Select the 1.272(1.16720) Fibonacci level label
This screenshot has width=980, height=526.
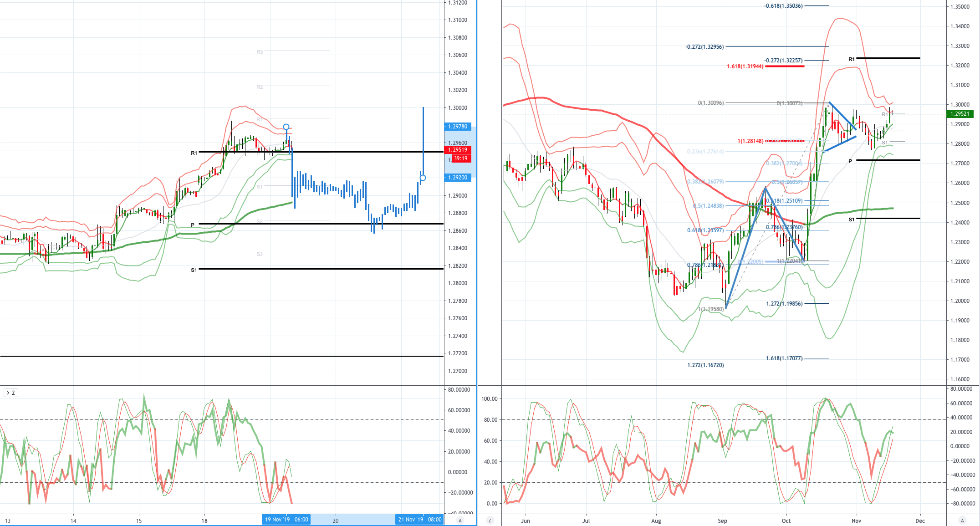pyautogui.click(x=705, y=365)
